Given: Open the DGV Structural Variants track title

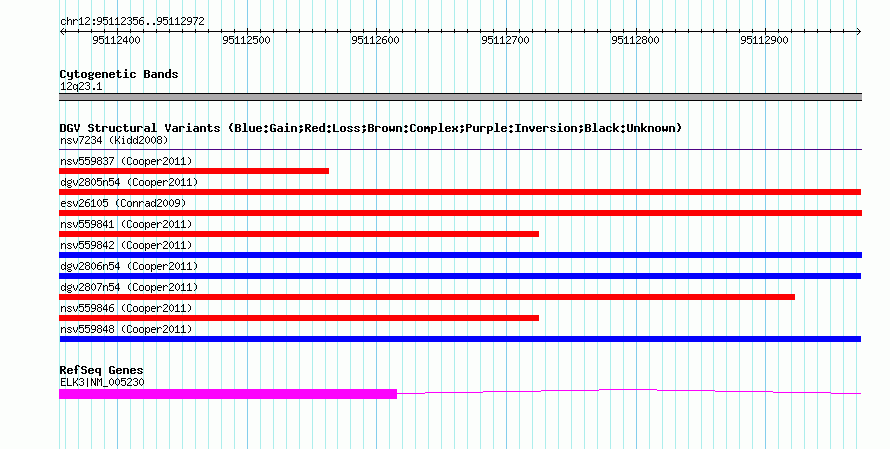Looking at the screenshot, I should pos(371,128).
